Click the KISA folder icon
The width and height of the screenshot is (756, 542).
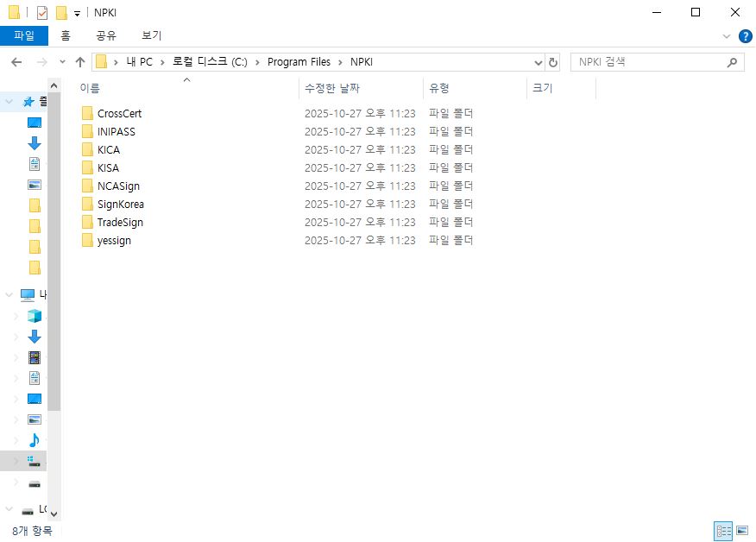click(x=87, y=167)
